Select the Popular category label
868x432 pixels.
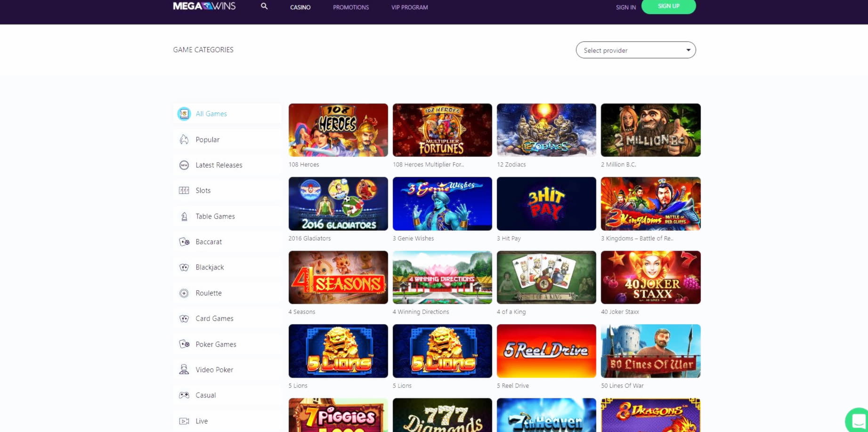[x=208, y=139]
